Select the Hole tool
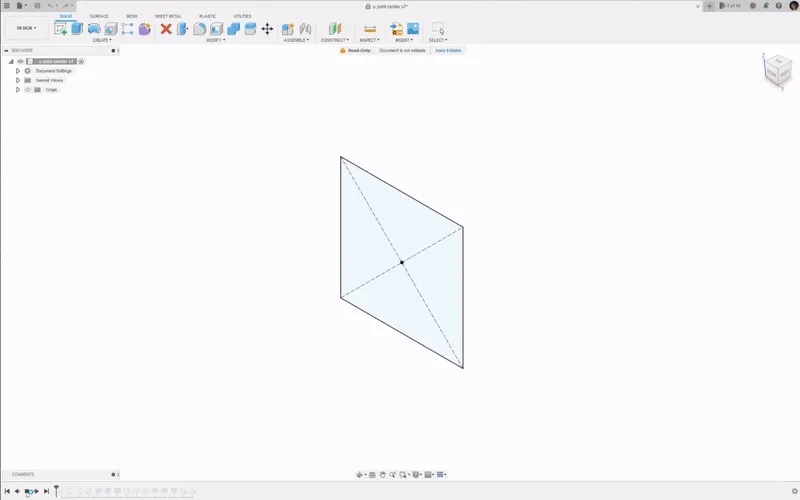Image resolution: width=800 pixels, height=500 pixels. coord(111,29)
